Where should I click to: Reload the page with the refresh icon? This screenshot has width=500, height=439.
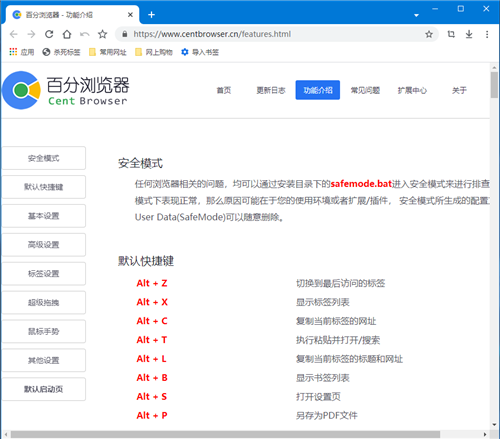pyautogui.click(x=49, y=34)
